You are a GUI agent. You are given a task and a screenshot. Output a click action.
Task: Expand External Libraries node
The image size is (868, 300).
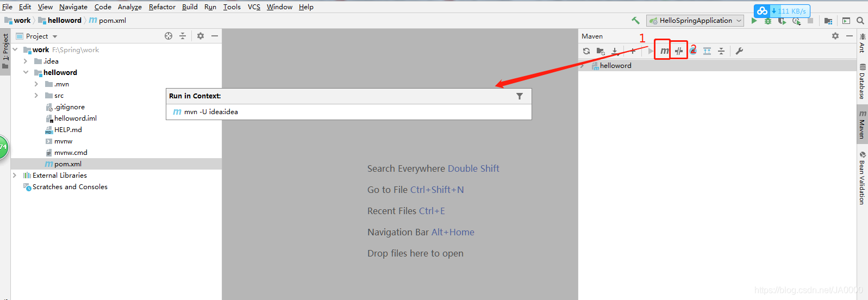click(15, 175)
